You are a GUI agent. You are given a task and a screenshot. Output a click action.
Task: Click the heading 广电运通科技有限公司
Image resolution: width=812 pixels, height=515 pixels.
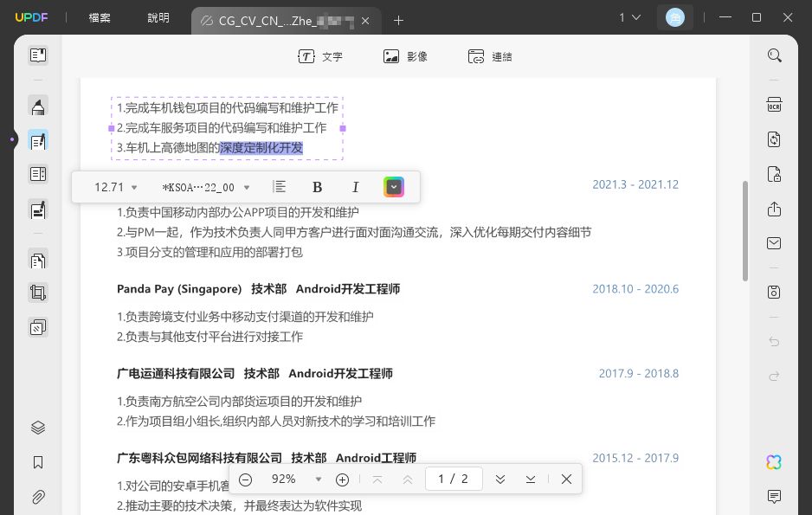[176, 373]
